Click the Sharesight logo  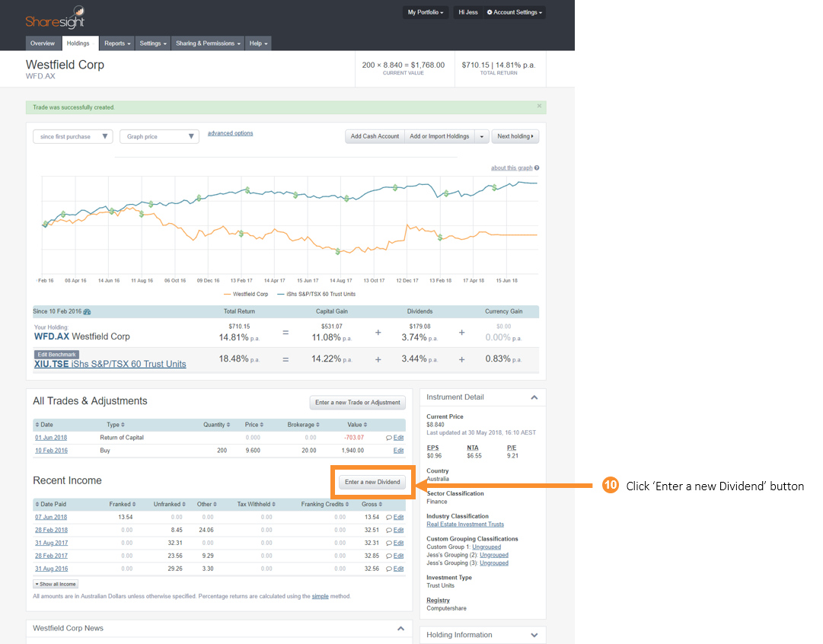click(x=55, y=18)
